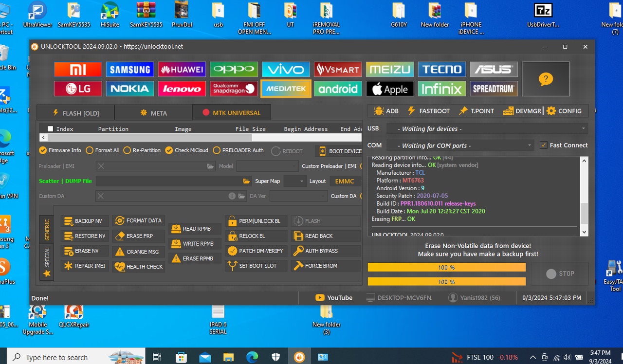Screen dimensions: 623x364
Task: Star the favorites icon in side tabs
Action: click(x=47, y=273)
